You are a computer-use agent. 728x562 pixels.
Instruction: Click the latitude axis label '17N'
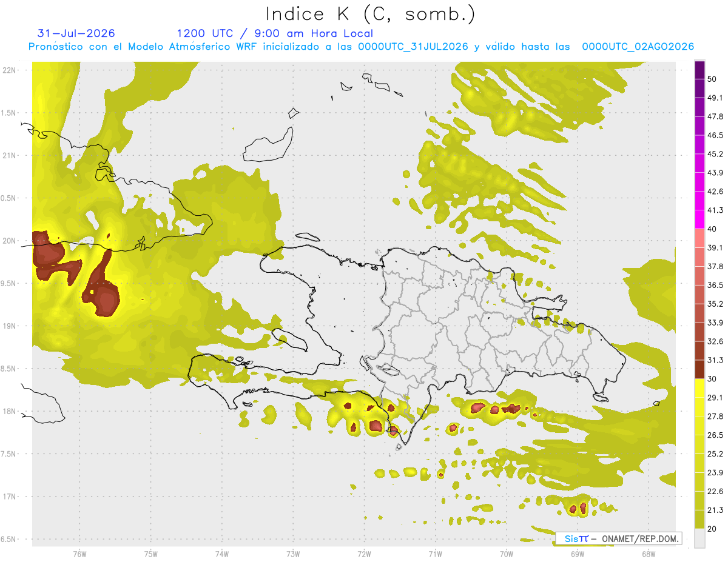[x=10, y=497]
